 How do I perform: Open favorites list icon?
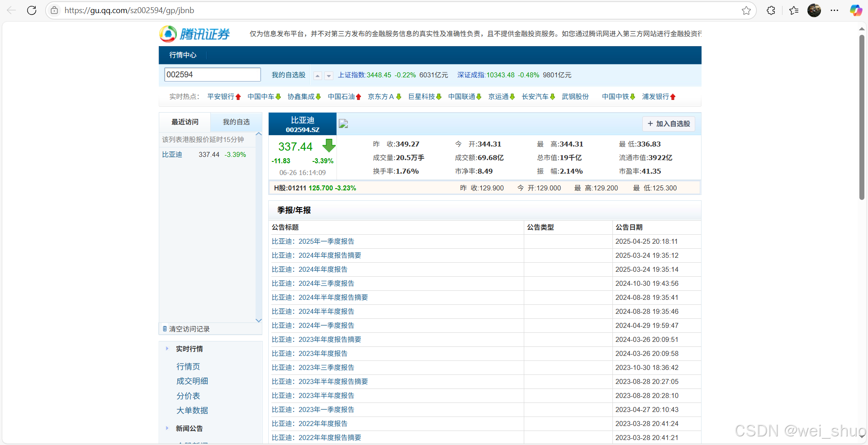pyautogui.click(x=794, y=10)
